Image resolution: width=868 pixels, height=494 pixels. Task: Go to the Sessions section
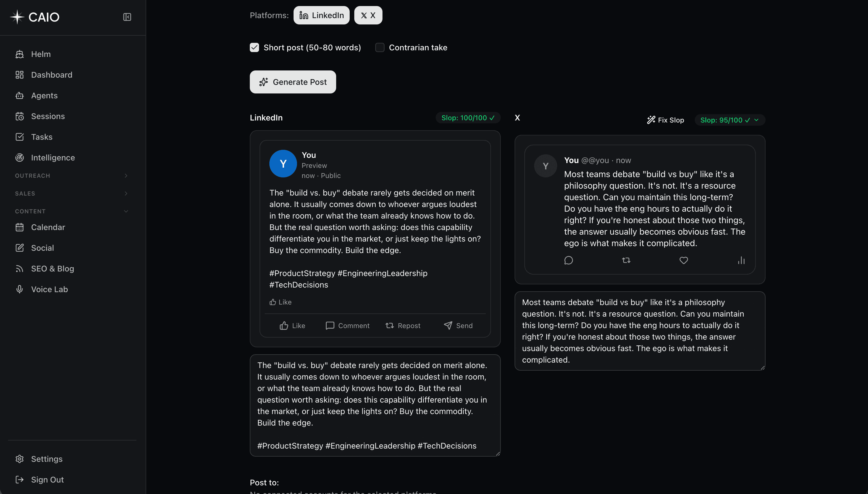48,116
